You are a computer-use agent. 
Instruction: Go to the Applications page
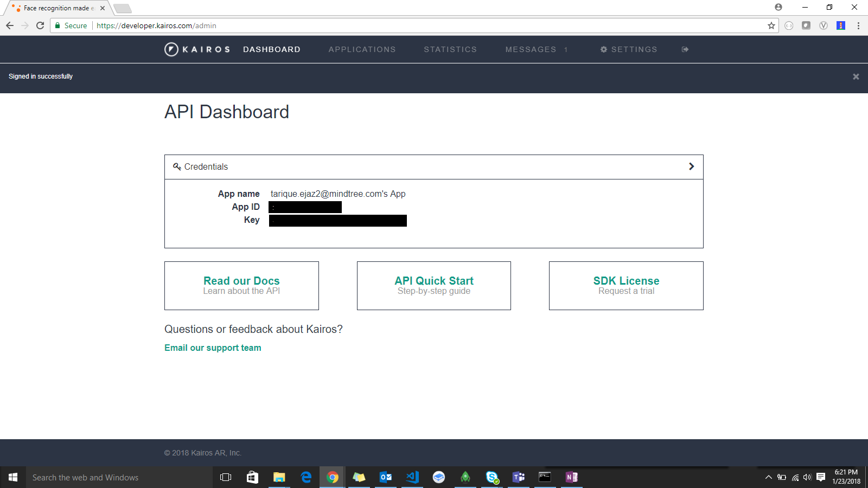pos(362,49)
